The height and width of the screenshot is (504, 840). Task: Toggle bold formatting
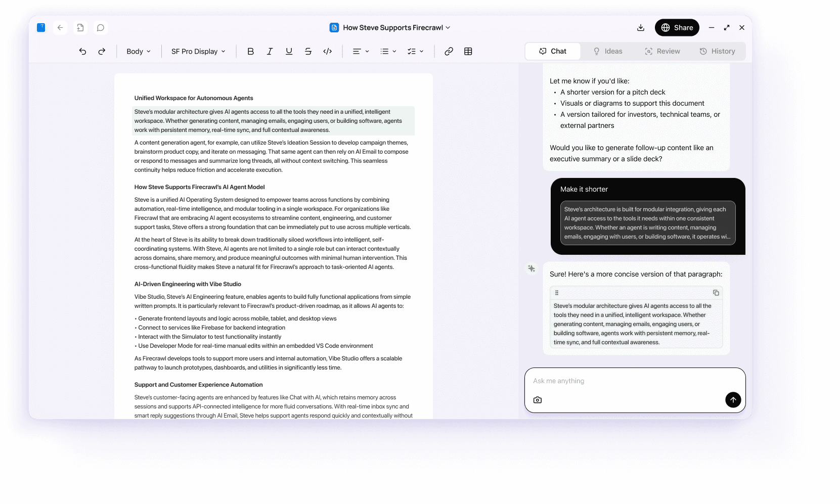coord(250,51)
